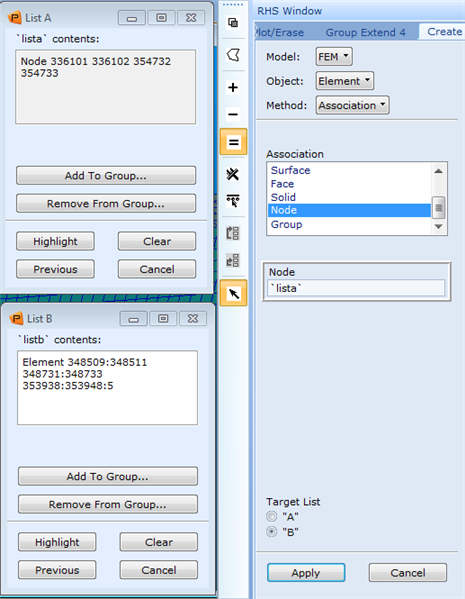The width and height of the screenshot is (465, 599).
Task: Click the overlapping squares icon at toolbar top
Action: (233, 23)
